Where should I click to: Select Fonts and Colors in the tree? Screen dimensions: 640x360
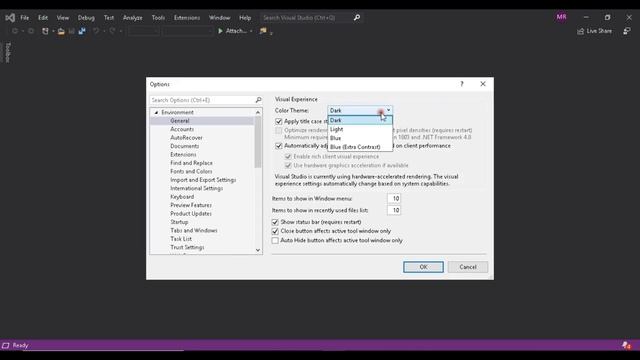pyautogui.click(x=191, y=171)
